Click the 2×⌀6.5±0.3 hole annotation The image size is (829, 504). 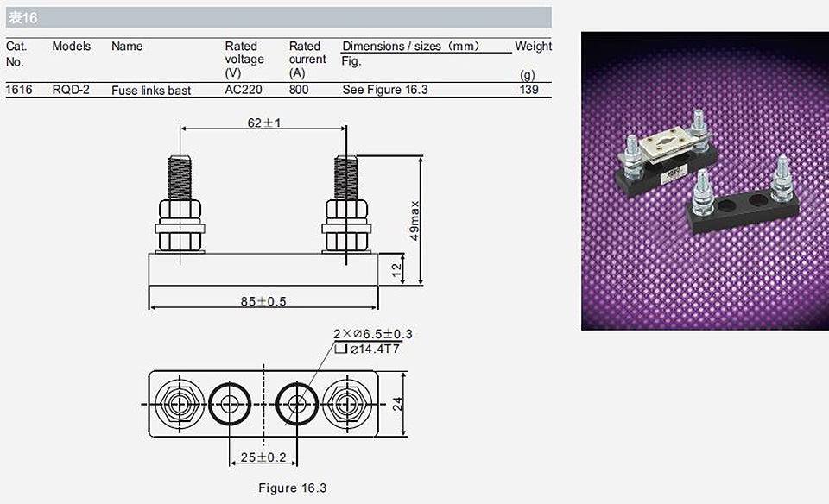[373, 334]
